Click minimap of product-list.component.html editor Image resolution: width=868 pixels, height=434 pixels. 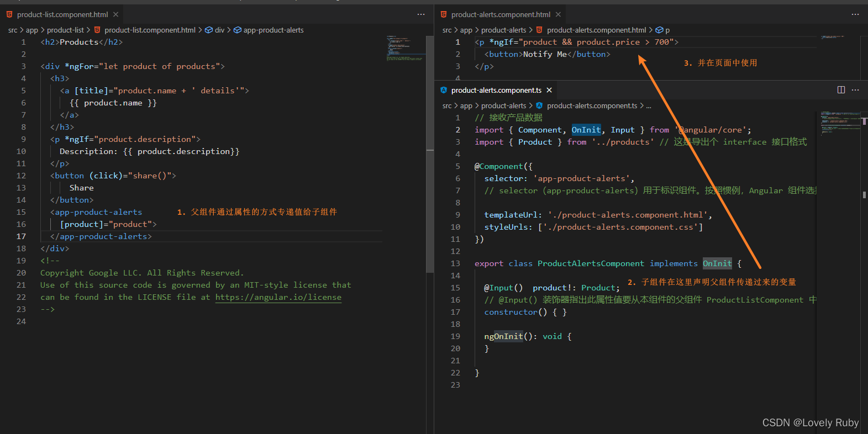[406, 49]
